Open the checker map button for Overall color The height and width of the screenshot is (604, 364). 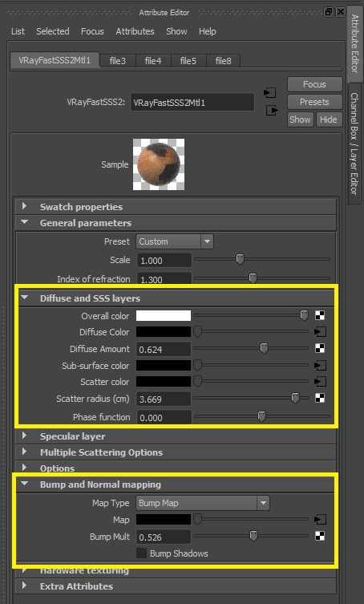[320, 315]
